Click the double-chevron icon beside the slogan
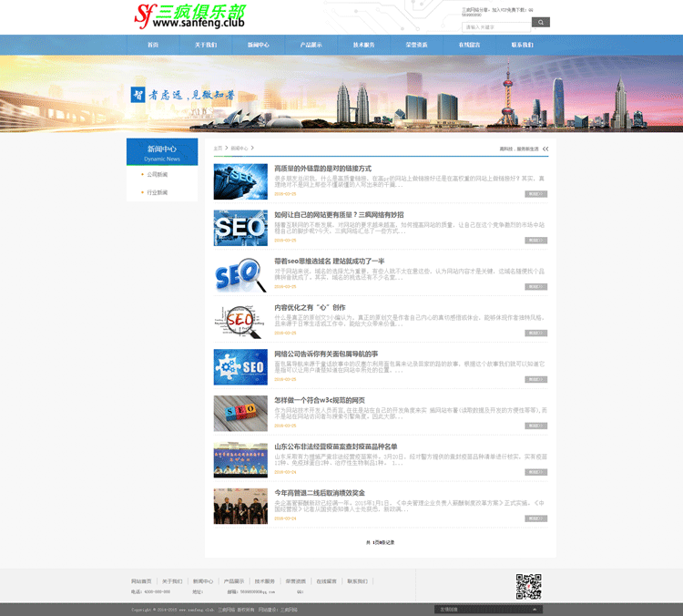The width and height of the screenshot is (683, 616). (x=545, y=149)
